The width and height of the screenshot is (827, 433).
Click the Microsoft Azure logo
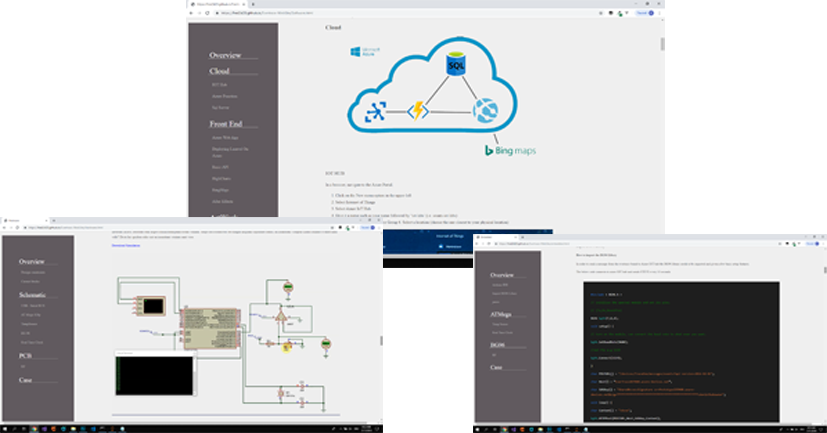pos(365,51)
